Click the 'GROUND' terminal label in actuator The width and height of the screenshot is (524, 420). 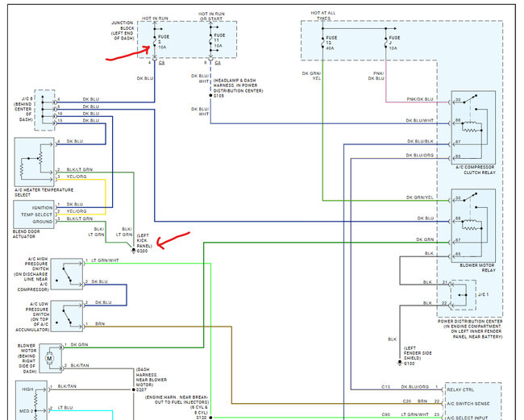(x=43, y=222)
